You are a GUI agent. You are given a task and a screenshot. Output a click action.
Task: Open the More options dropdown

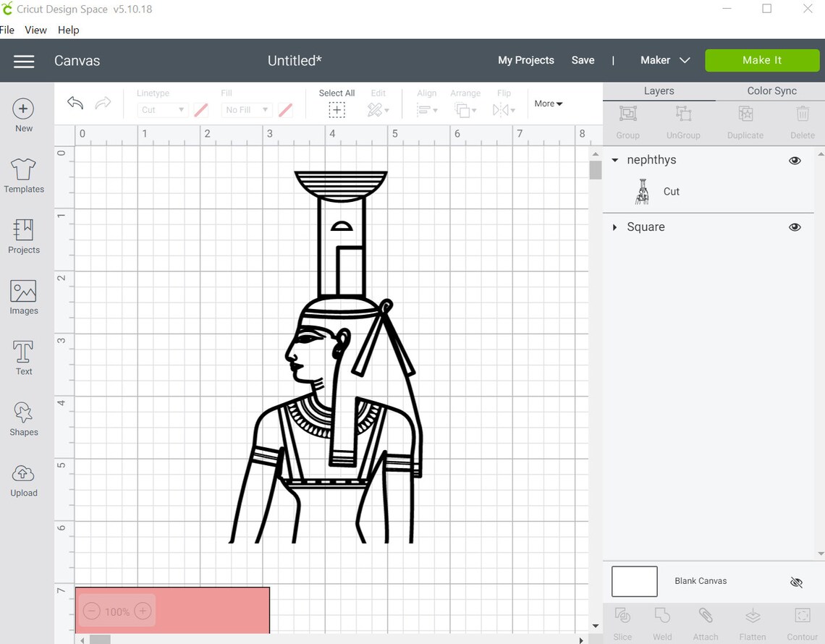[x=548, y=103]
